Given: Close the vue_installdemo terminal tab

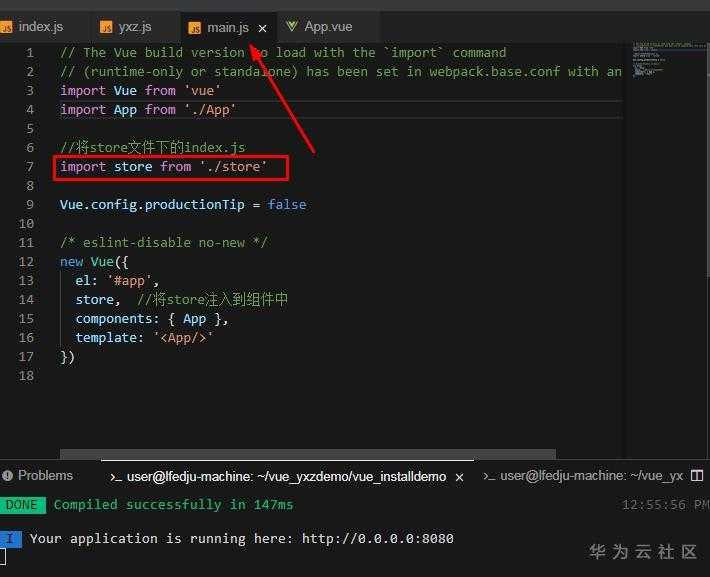Looking at the screenshot, I should point(459,477).
